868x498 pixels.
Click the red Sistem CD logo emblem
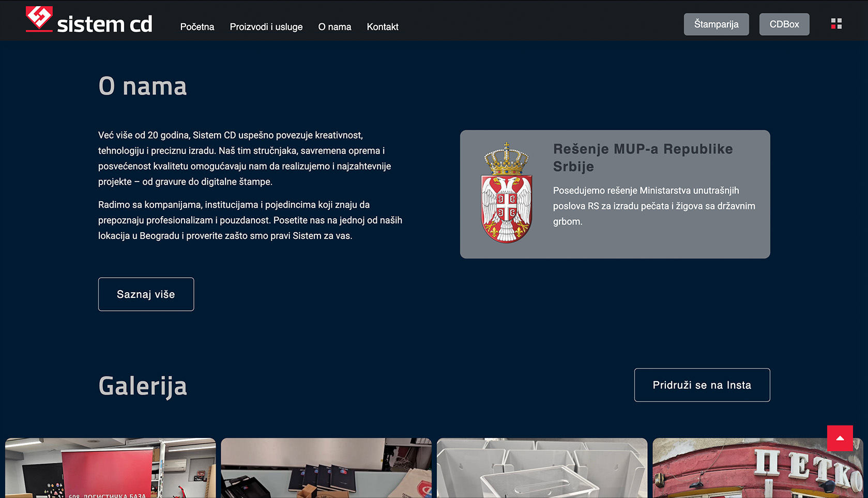pyautogui.click(x=39, y=19)
